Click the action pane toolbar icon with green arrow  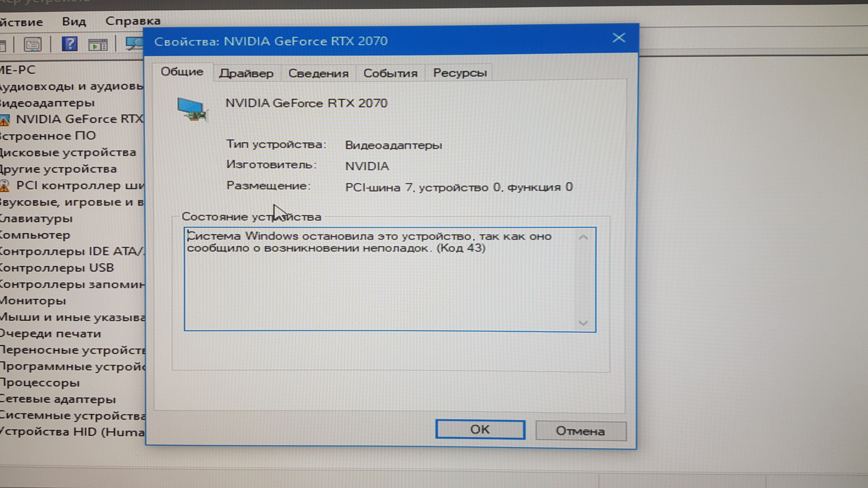click(x=98, y=44)
